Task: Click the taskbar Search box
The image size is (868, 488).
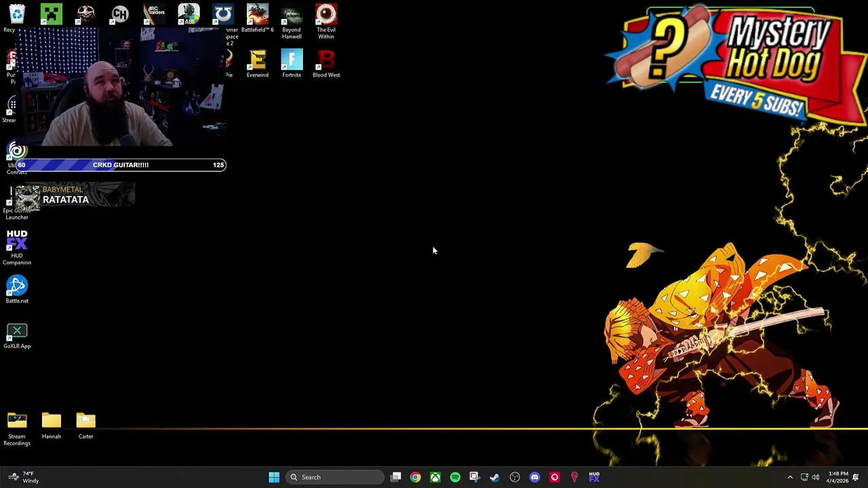Action: pyautogui.click(x=334, y=477)
